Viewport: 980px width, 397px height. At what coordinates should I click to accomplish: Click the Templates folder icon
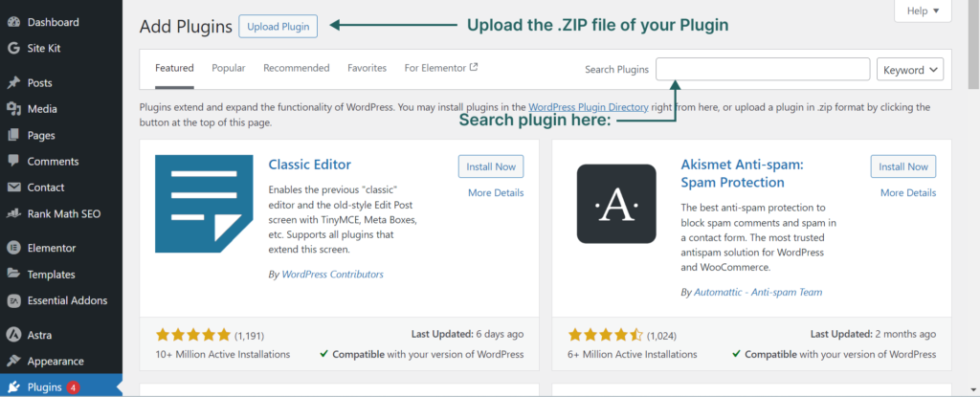pyautogui.click(x=13, y=275)
